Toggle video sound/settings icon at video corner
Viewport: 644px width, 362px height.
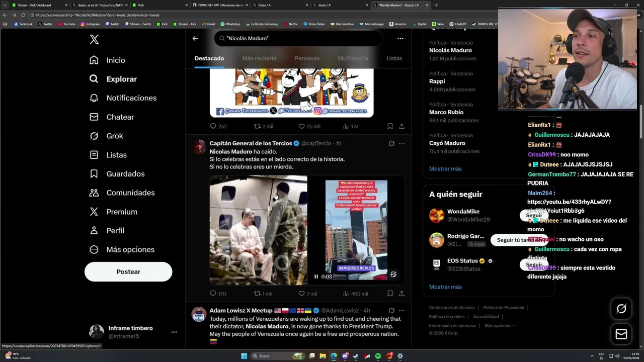coord(393,275)
